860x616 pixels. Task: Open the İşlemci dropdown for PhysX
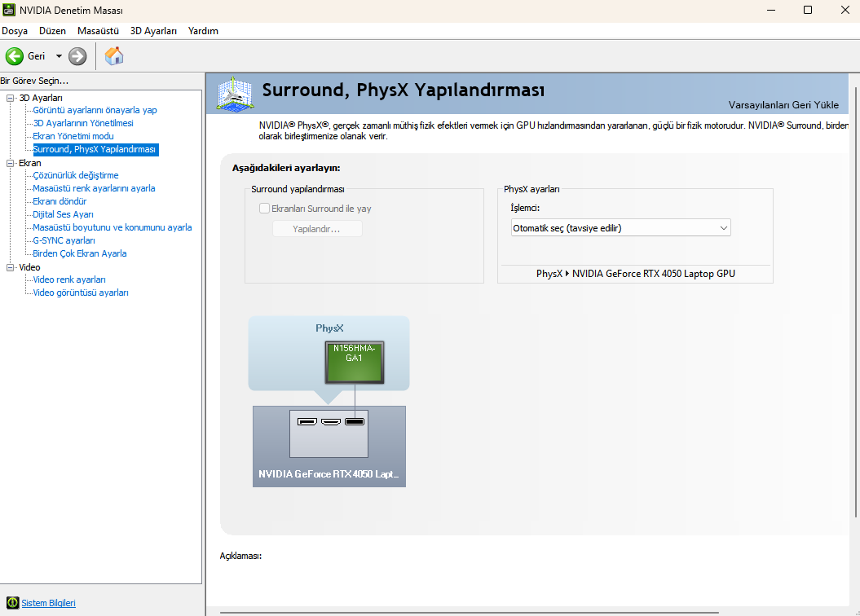[621, 228]
